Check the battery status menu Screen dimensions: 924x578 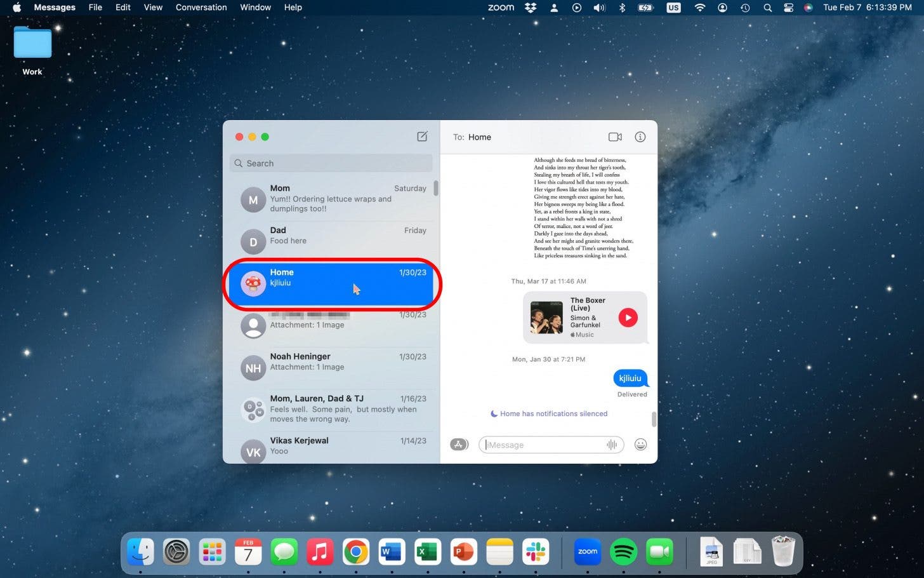click(647, 8)
